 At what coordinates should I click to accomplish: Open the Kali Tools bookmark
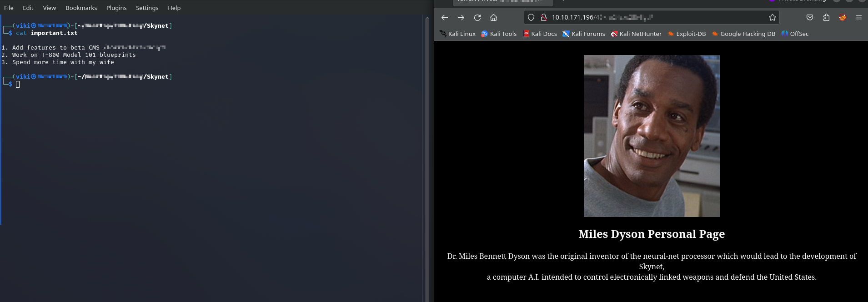pos(499,34)
